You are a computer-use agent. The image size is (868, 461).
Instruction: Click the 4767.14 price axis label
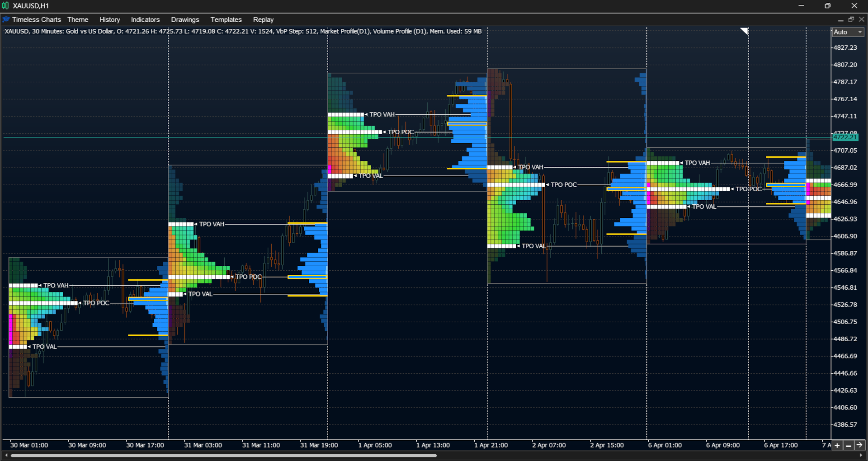(845, 99)
